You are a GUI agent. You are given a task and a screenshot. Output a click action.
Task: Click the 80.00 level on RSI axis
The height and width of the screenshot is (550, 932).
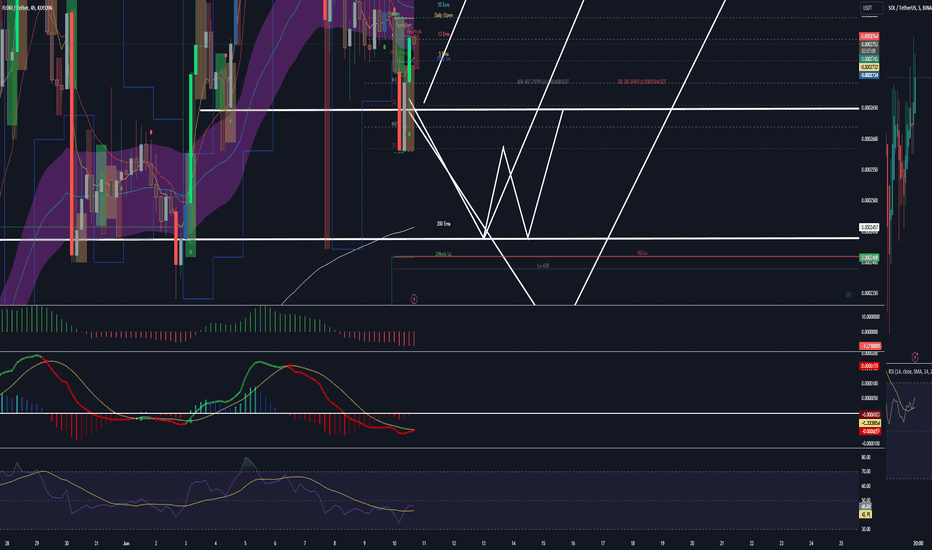866,457
